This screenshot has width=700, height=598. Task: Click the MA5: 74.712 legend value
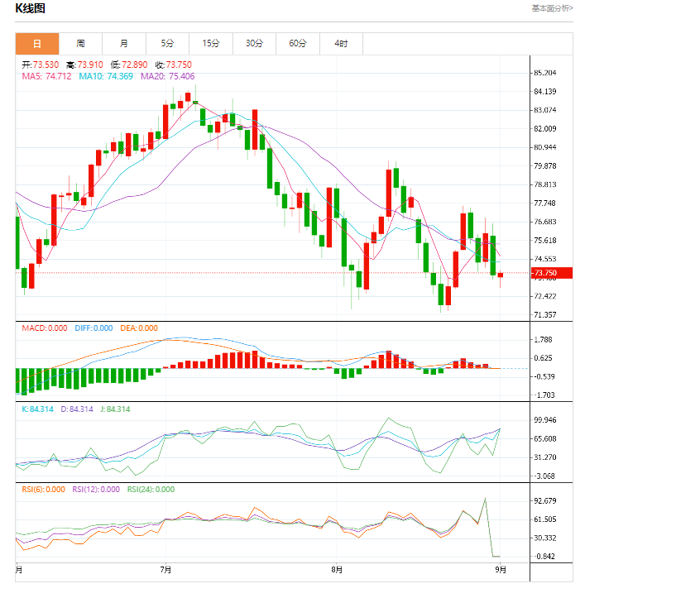coord(46,76)
